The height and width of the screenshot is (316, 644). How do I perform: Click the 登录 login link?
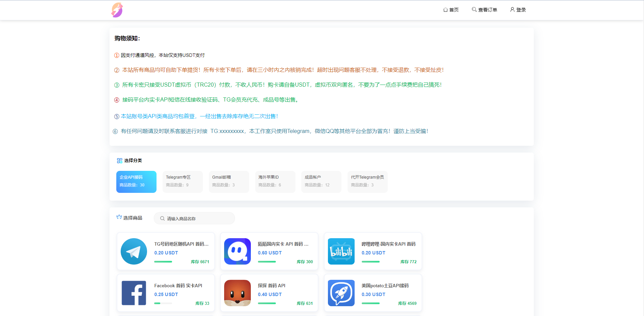[518, 10]
